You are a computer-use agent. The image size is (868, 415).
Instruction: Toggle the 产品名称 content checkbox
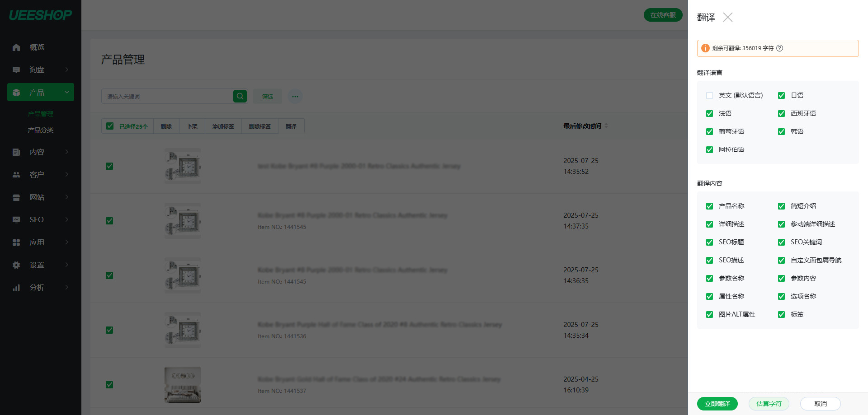pyautogui.click(x=709, y=206)
